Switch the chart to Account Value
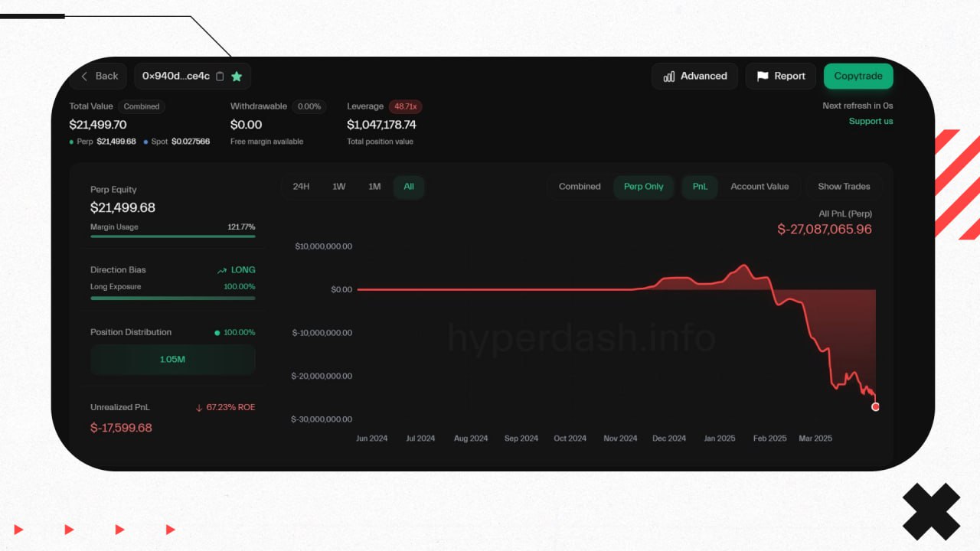The image size is (980, 551). (x=759, y=187)
